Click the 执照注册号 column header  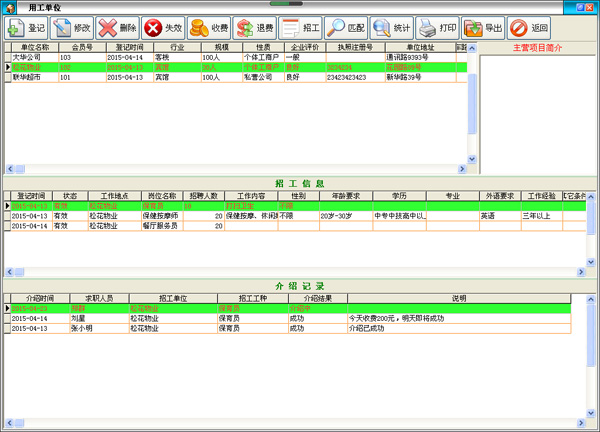(355, 47)
